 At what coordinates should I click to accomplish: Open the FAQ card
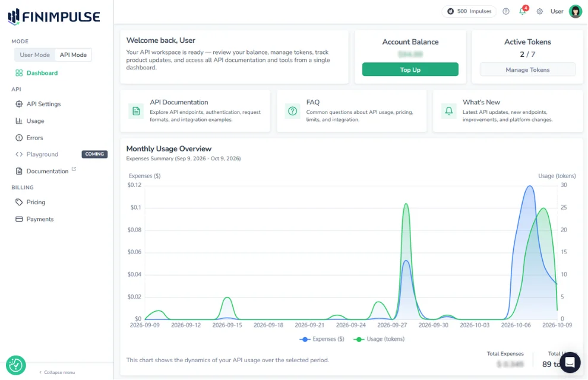(352, 111)
